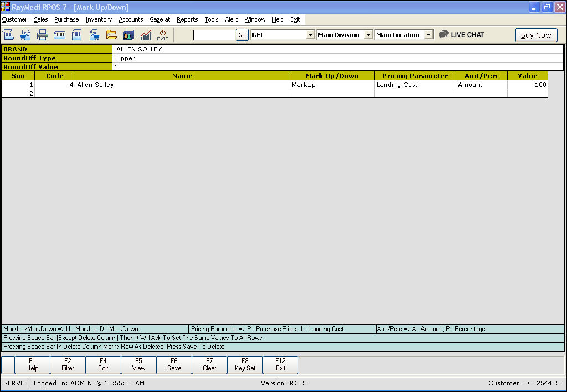Image resolution: width=567 pixels, height=392 pixels.
Task: Open the yellow folder toolbar icon
Action: point(111,35)
